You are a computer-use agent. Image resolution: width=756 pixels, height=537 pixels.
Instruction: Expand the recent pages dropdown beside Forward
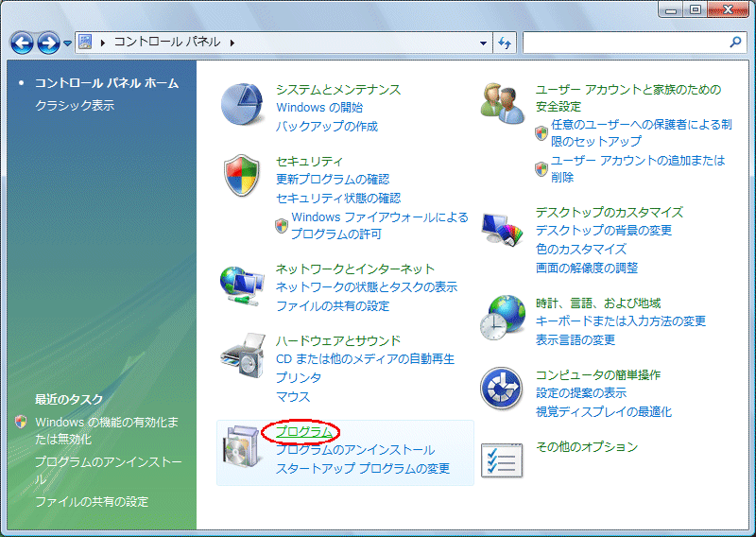pyautogui.click(x=68, y=43)
